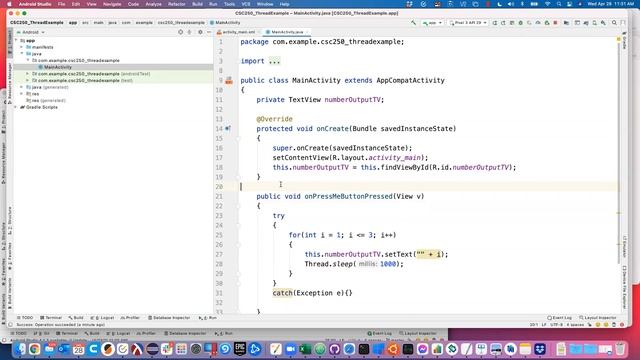Viewport: 640px width, 360px height.
Task: Expand the res folder
Action: (22, 93)
